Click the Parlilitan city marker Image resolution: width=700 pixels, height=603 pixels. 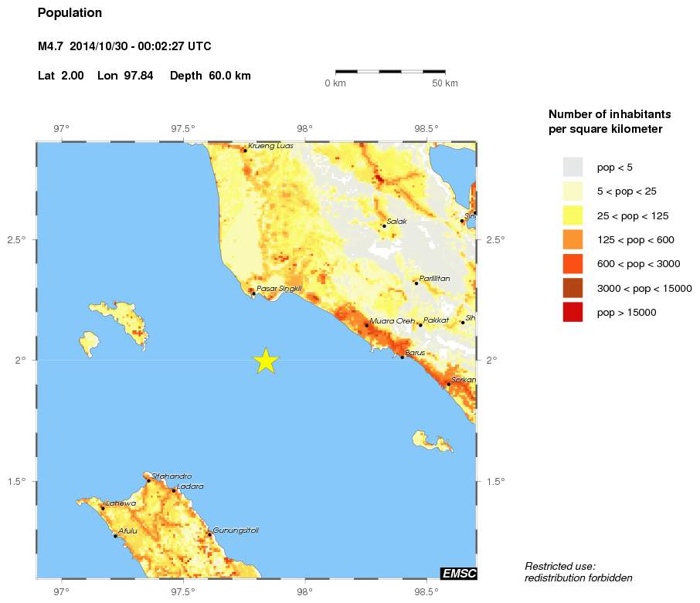(416, 283)
